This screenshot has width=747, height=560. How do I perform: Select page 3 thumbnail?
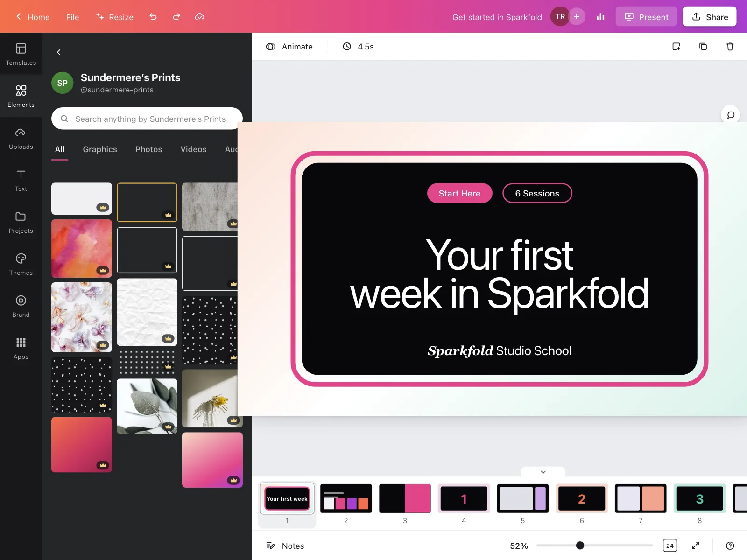(x=405, y=499)
